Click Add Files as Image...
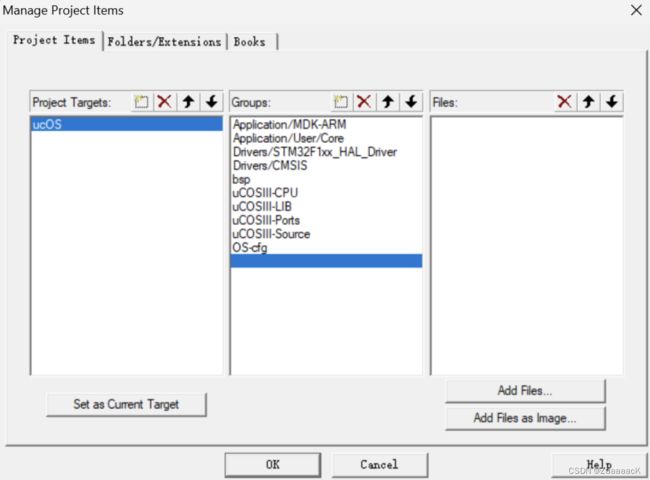The height and width of the screenshot is (480, 650). point(525,418)
